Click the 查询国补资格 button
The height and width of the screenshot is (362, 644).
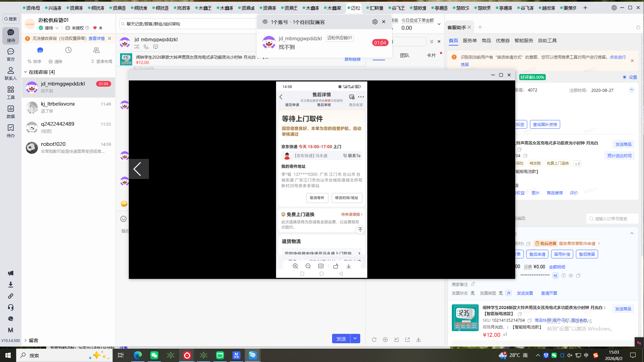(x=545, y=125)
